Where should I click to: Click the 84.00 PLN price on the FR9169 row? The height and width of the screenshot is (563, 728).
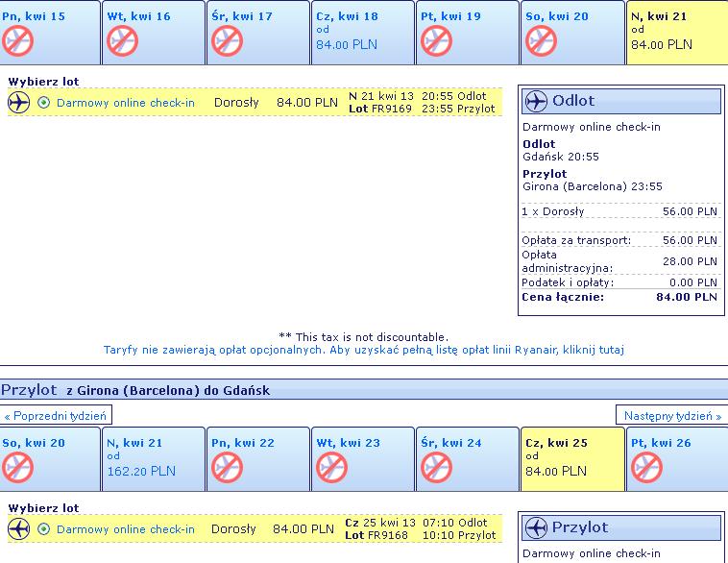click(x=307, y=102)
